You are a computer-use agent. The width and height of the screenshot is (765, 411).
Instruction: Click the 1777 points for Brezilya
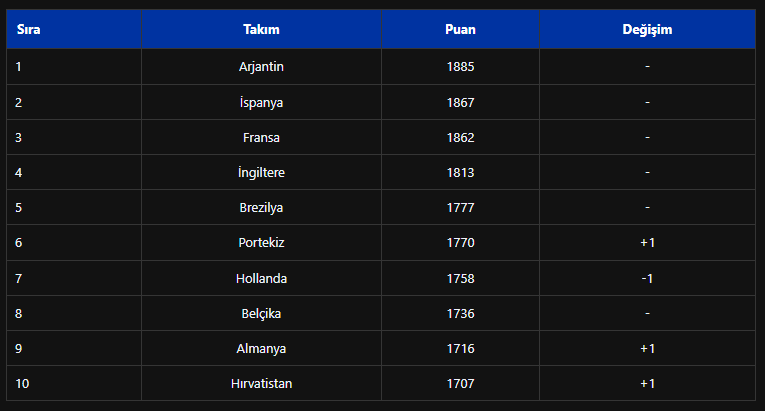tap(461, 208)
